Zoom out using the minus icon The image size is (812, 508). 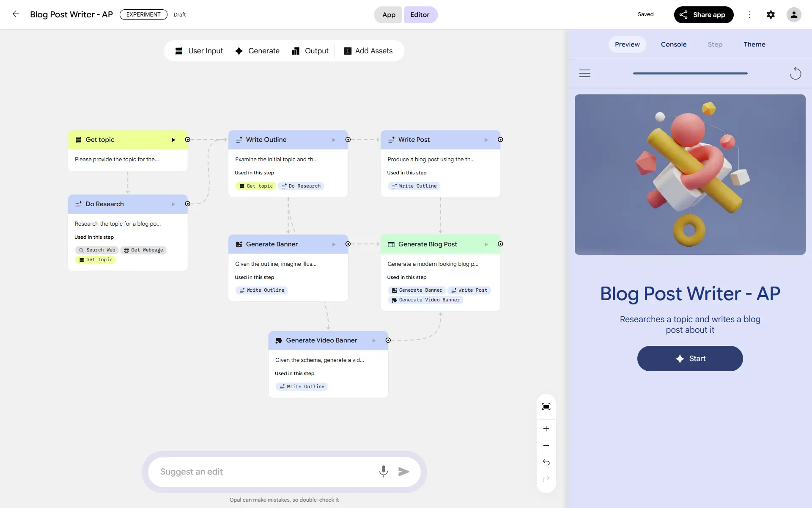pyautogui.click(x=546, y=446)
